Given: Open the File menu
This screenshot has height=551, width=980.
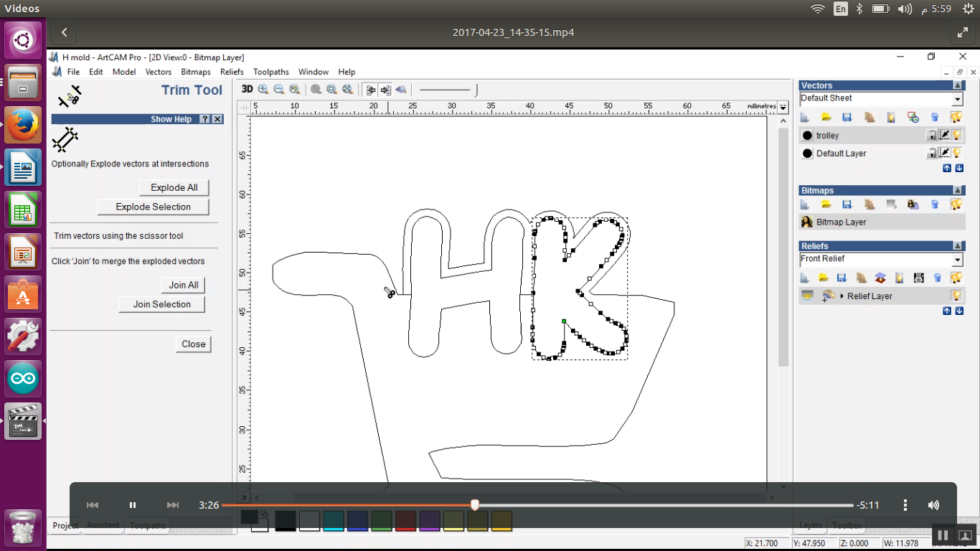Looking at the screenshot, I should pyautogui.click(x=73, y=72).
